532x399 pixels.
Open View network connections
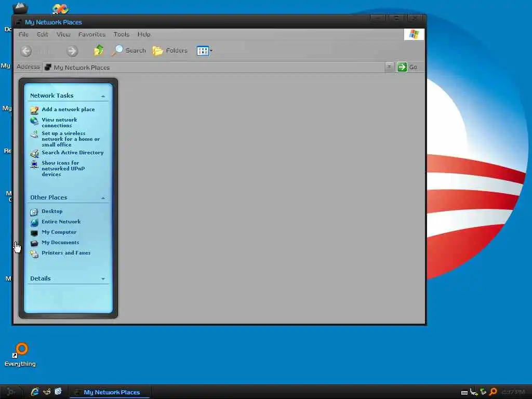(59, 123)
